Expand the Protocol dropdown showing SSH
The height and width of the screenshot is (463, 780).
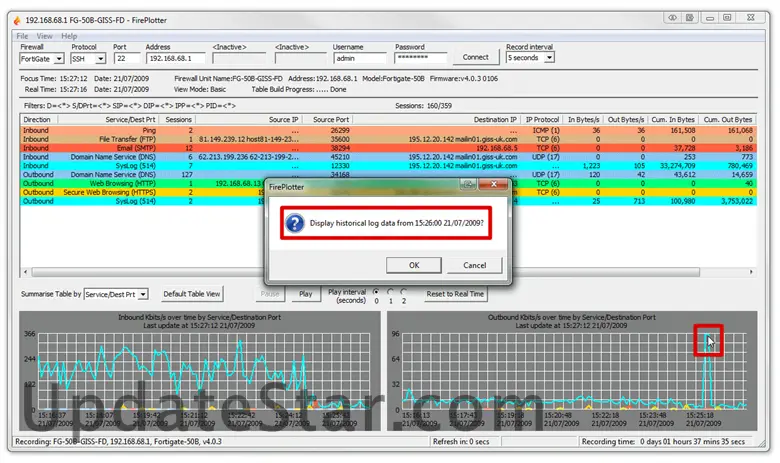[101, 59]
